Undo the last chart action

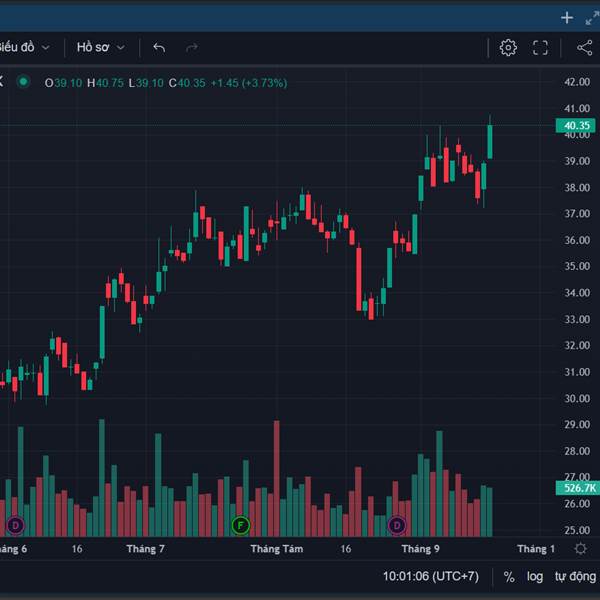[x=159, y=47]
